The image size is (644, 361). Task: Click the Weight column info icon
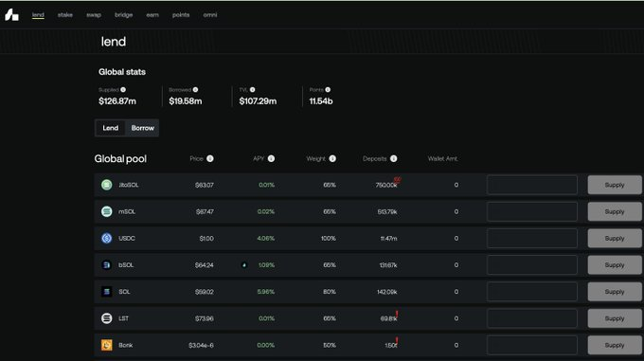pos(332,158)
